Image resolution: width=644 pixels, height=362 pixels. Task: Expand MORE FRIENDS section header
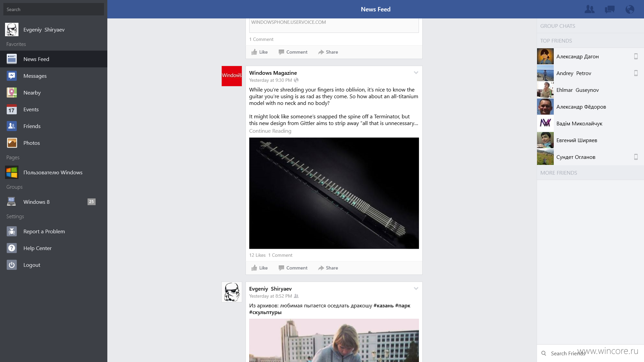(590, 173)
